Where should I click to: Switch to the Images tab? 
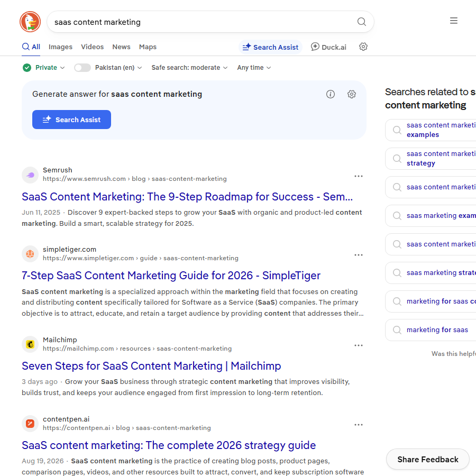coord(60,47)
